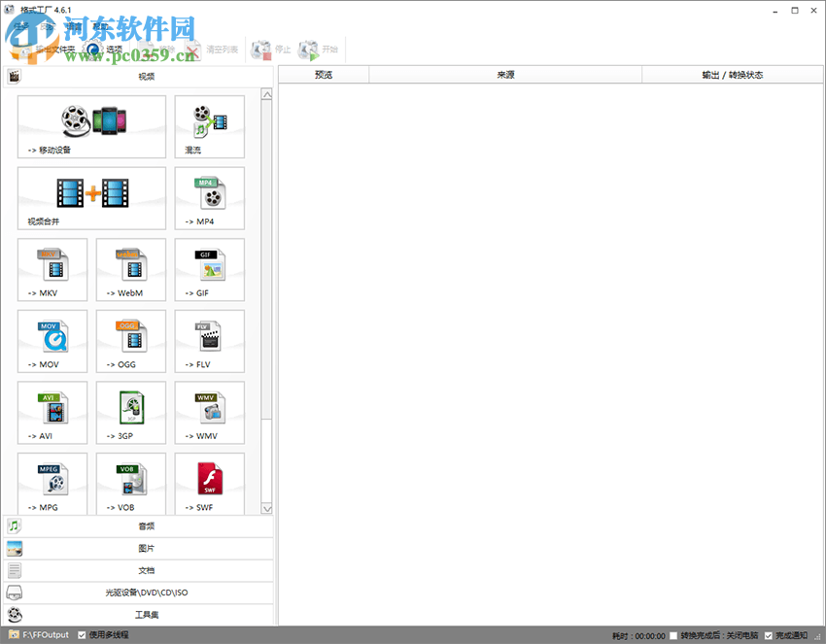Click the 输出 / 转换状态 column header

[x=733, y=75]
